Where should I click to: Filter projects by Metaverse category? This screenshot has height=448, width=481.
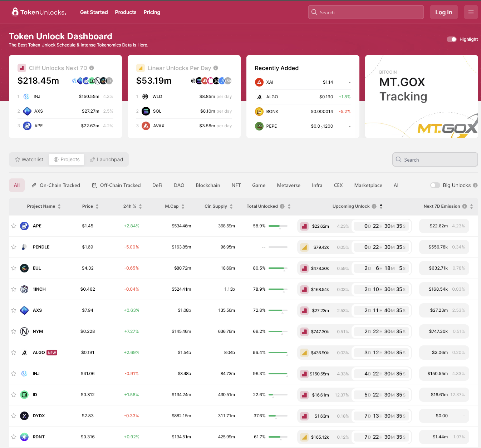(289, 185)
